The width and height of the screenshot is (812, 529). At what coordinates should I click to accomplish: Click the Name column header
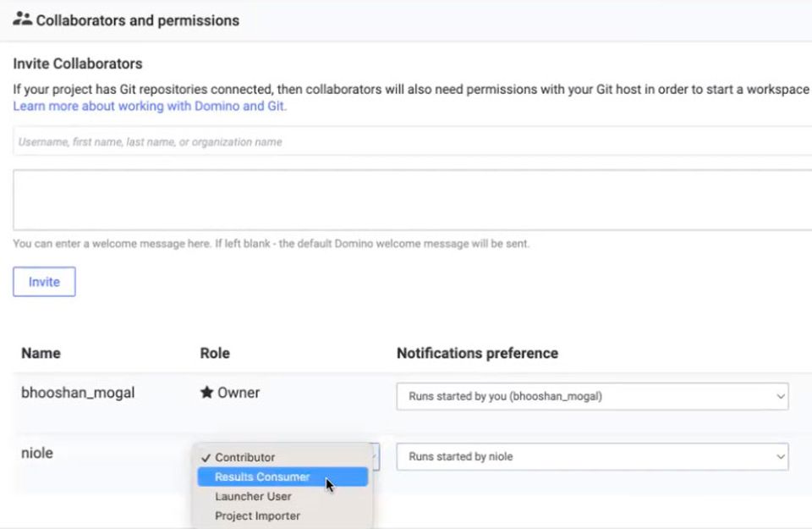41,353
